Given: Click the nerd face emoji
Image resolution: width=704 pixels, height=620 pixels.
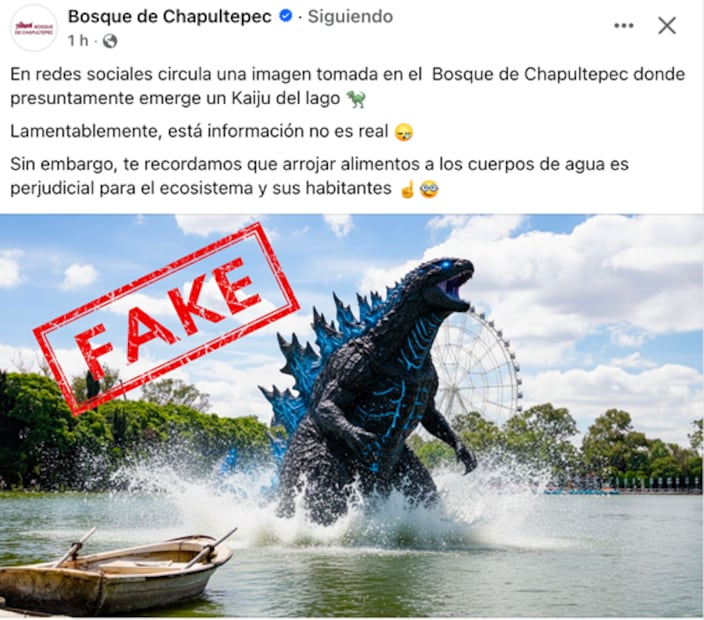Looking at the screenshot, I should click(x=429, y=189).
